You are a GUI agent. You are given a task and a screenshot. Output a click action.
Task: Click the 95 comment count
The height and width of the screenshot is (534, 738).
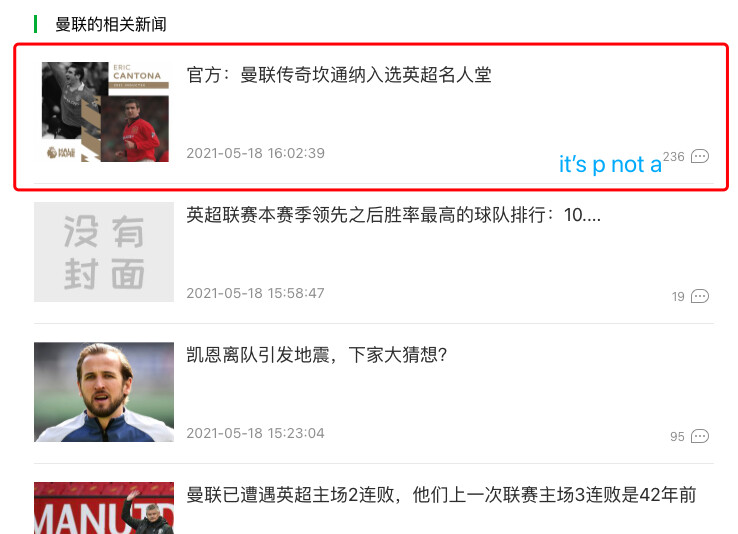click(x=677, y=437)
